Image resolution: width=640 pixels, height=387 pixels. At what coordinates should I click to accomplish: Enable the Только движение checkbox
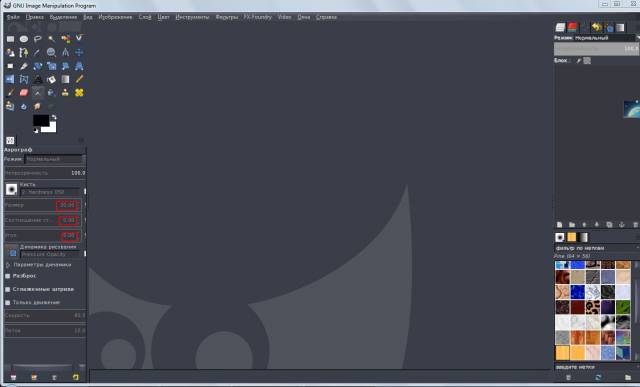click(x=7, y=302)
